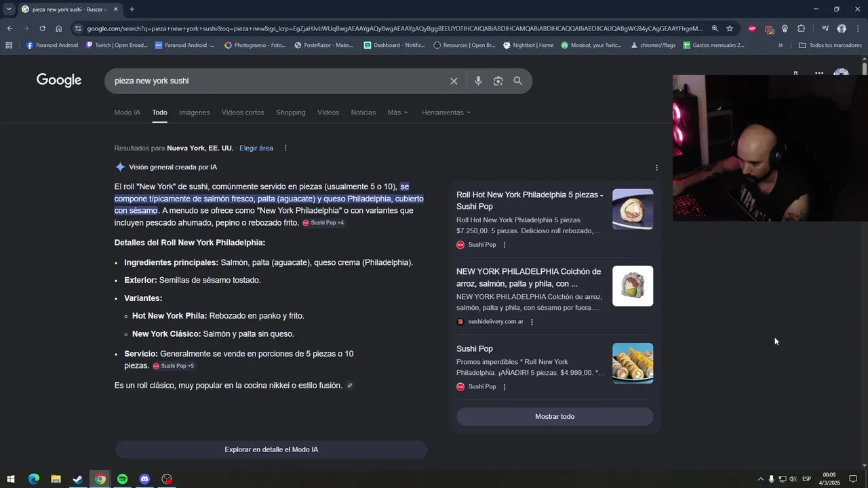Click the Roll Hot New York thumbnail
This screenshot has width=868, height=488.
click(633, 209)
